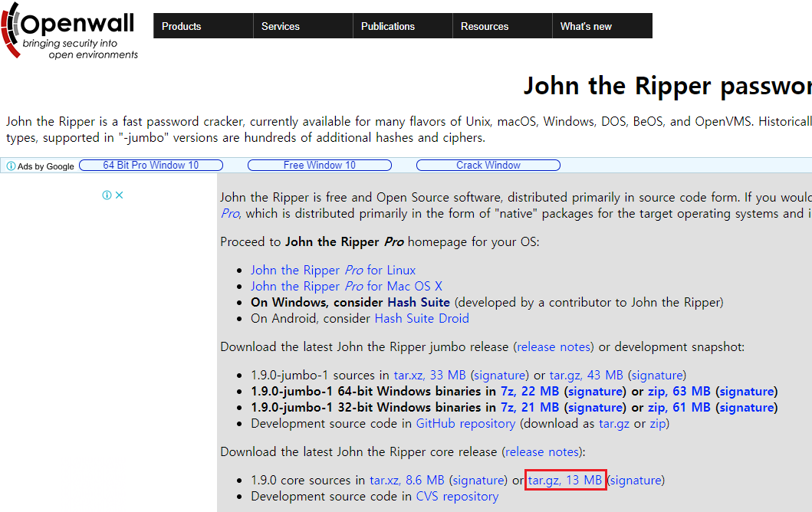Click the Ads by Google label
The width and height of the screenshot is (812, 512).
pos(45,166)
